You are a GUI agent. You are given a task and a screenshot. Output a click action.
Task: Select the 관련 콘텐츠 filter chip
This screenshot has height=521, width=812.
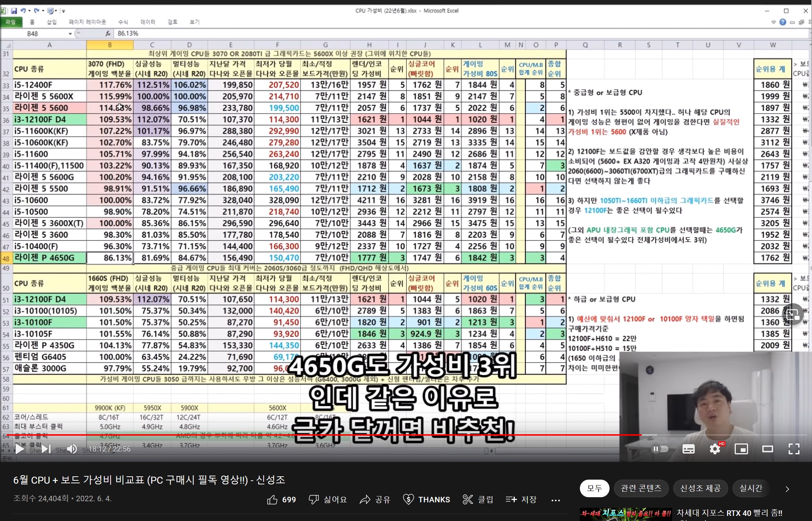(x=641, y=488)
